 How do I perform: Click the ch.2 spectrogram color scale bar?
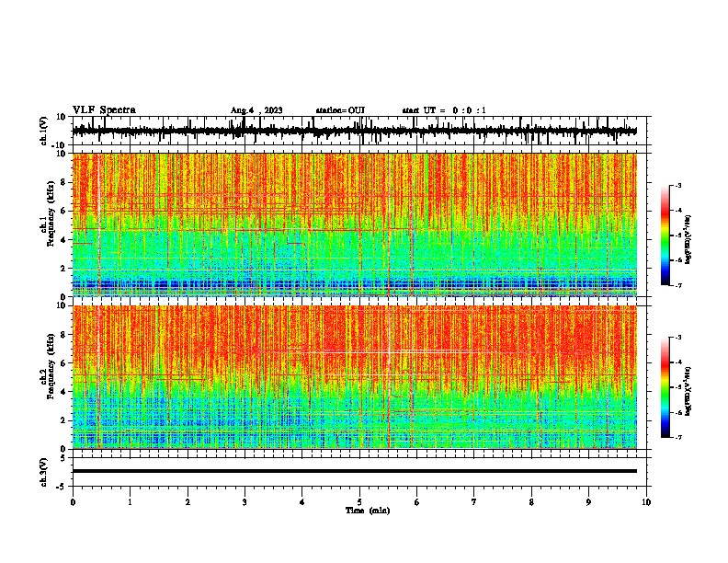click(x=665, y=387)
